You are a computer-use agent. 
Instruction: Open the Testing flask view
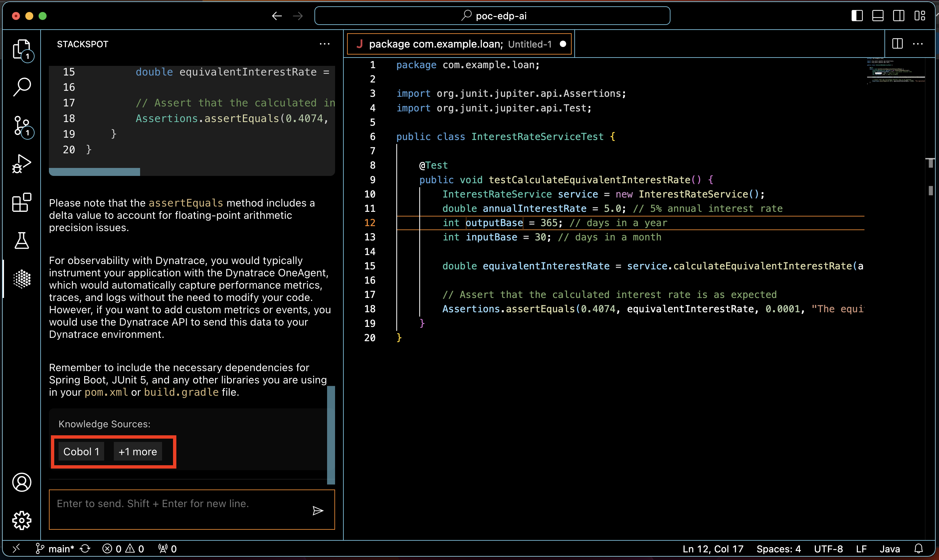22,241
